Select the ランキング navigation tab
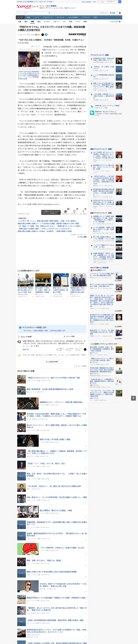The height and width of the screenshot is (644, 138). click(86, 17)
